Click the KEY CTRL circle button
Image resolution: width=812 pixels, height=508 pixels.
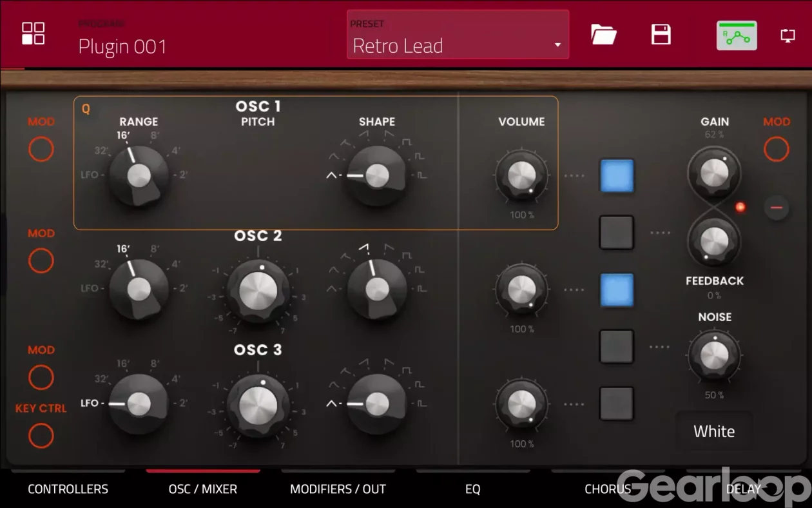pos(41,436)
